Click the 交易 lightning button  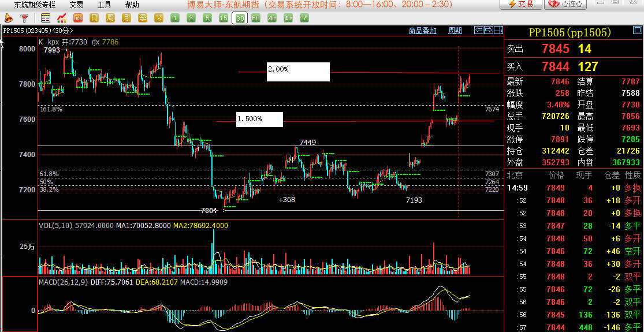(x=520, y=4)
